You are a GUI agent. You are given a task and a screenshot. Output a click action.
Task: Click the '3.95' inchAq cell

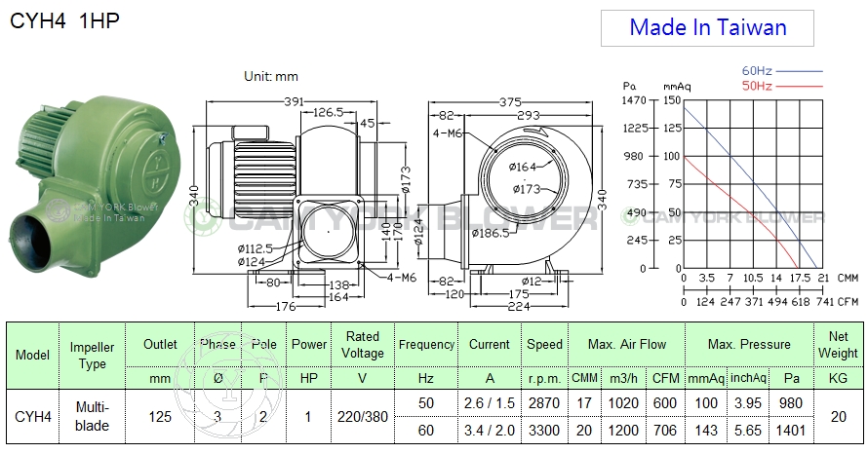tap(748, 403)
